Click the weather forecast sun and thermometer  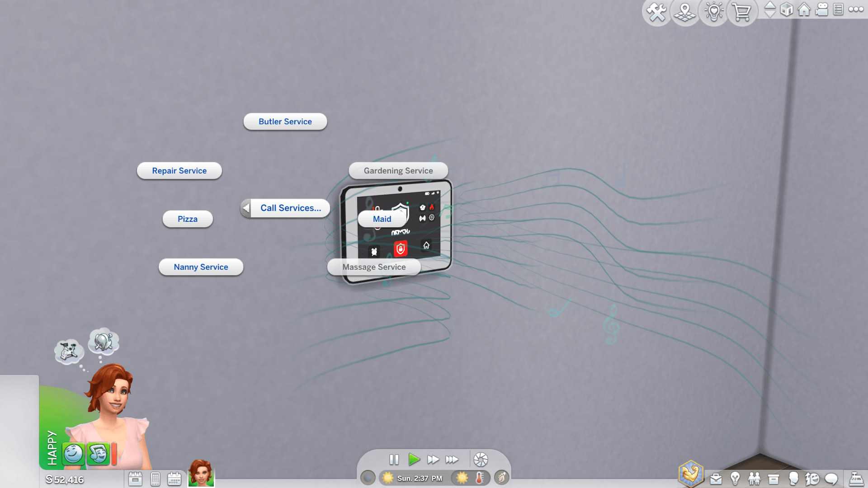(471, 478)
